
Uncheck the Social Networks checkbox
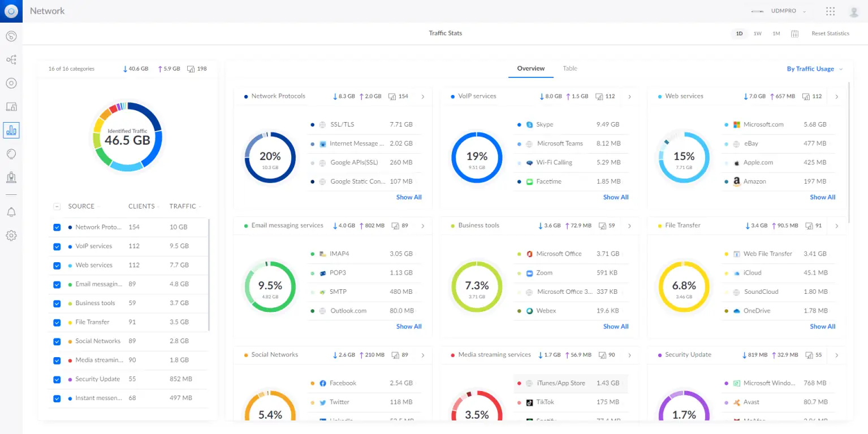(x=57, y=341)
